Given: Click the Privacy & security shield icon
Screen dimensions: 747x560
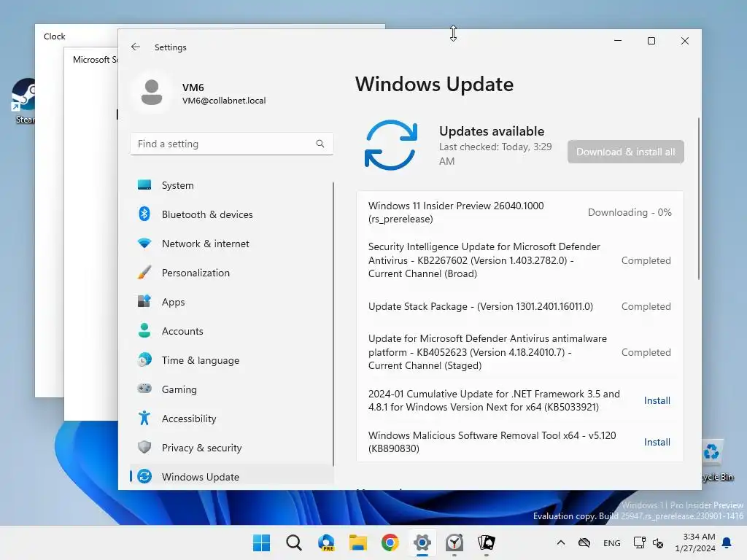Looking at the screenshot, I should pyautogui.click(x=144, y=447).
